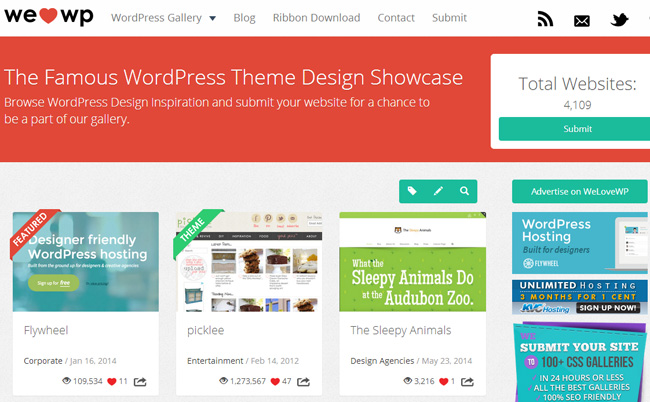The image size is (650, 402).
Task: Share the picklee card
Action: tap(303, 382)
